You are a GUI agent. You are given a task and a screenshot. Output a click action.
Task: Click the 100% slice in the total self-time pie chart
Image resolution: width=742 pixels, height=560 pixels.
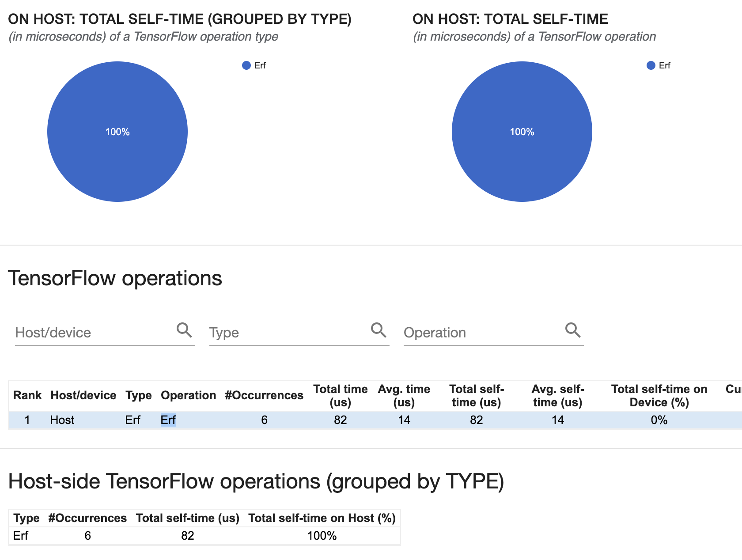click(x=522, y=132)
